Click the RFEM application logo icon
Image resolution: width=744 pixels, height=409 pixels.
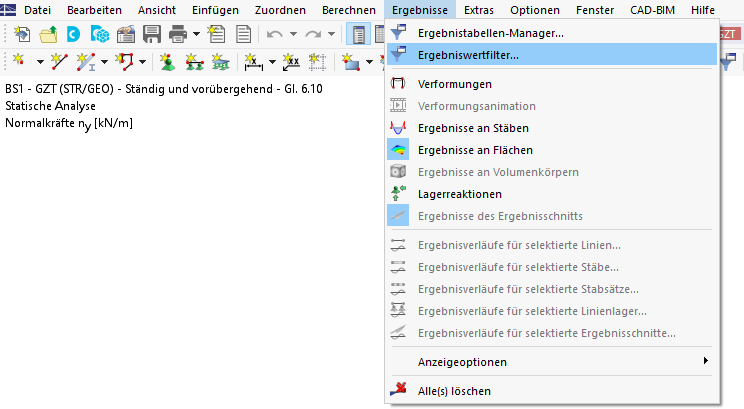click(8, 9)
